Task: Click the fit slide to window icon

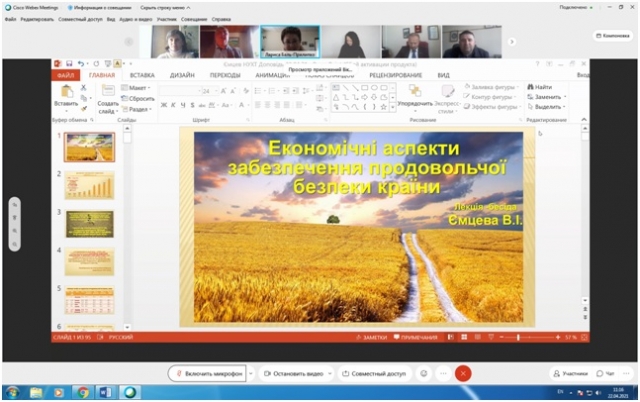Action: click(584, 337)
